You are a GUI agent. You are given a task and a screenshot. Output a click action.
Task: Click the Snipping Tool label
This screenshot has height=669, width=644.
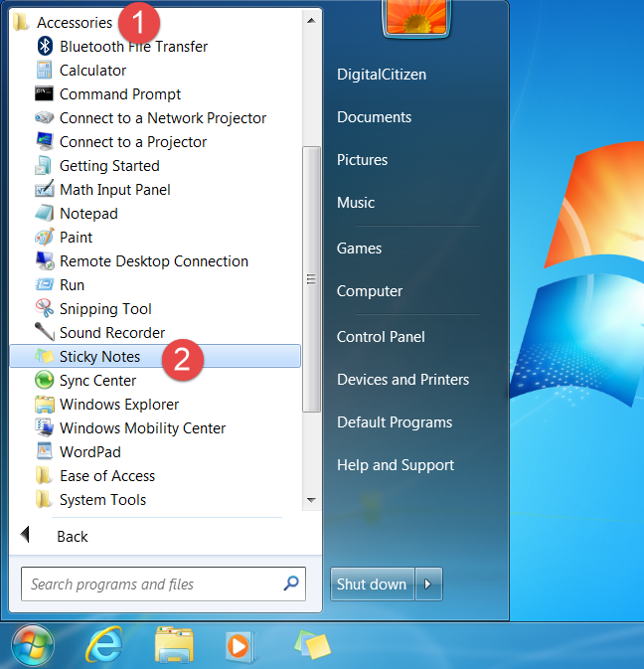[105, 309]
